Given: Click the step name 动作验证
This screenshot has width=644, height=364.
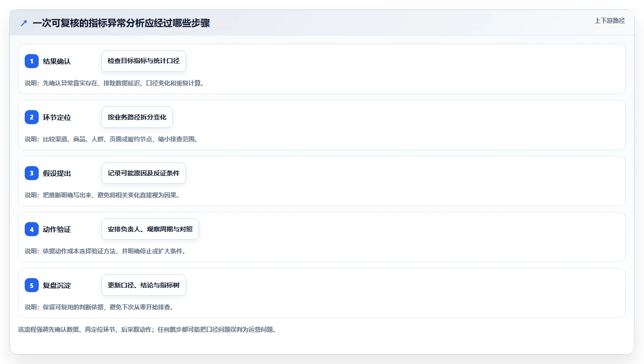Looking at the screenshot, I should [57, 229].
